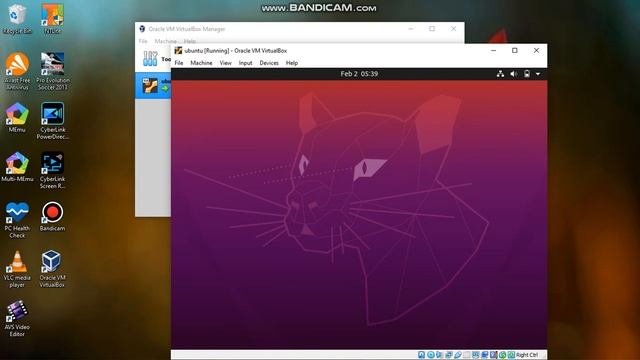Click the CPU virtualization features status icon
The image size is (640, 360).
point(493,355)
